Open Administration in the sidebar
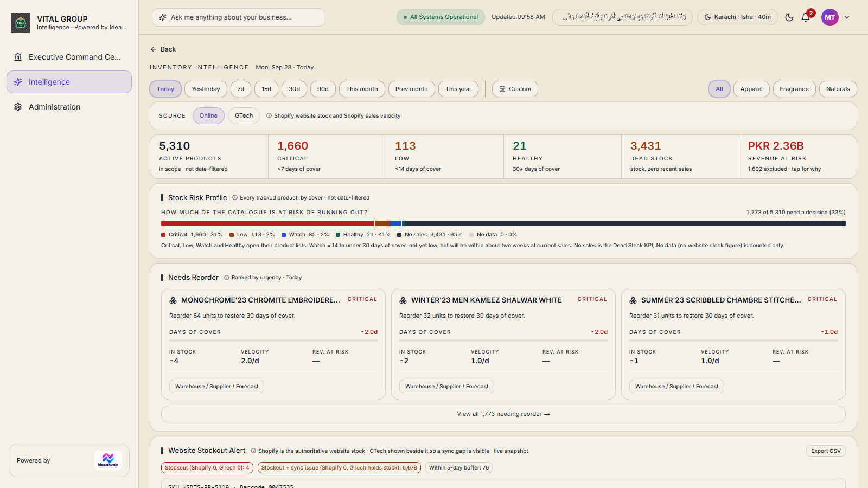 [69, 107]
